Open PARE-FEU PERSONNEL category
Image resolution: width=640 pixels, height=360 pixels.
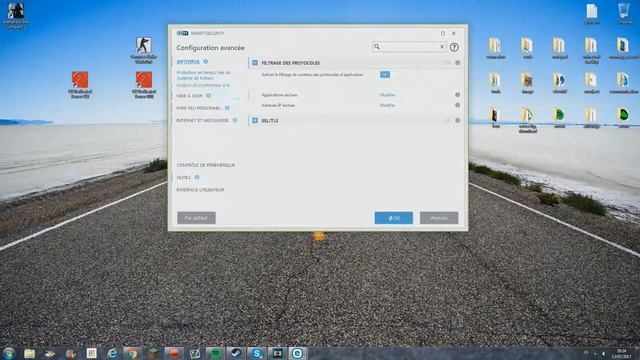click(x=199, y=108)
